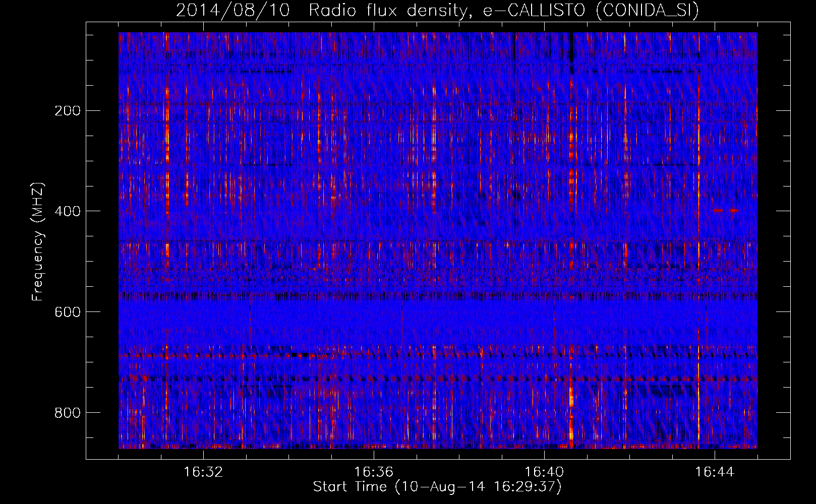Click the date '2014/08/10' in the title
The width and height of the screenshot is (816, 504).
click(233, 10)
